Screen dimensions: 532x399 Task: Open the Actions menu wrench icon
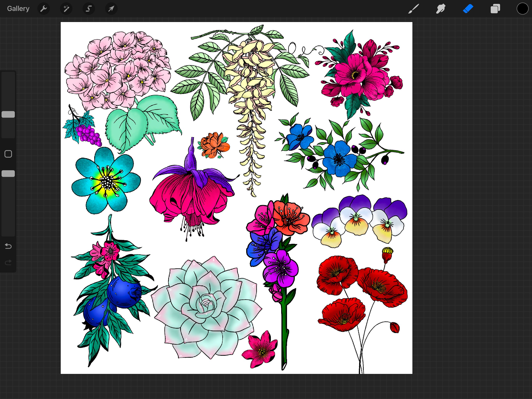[x=44, y=9]
